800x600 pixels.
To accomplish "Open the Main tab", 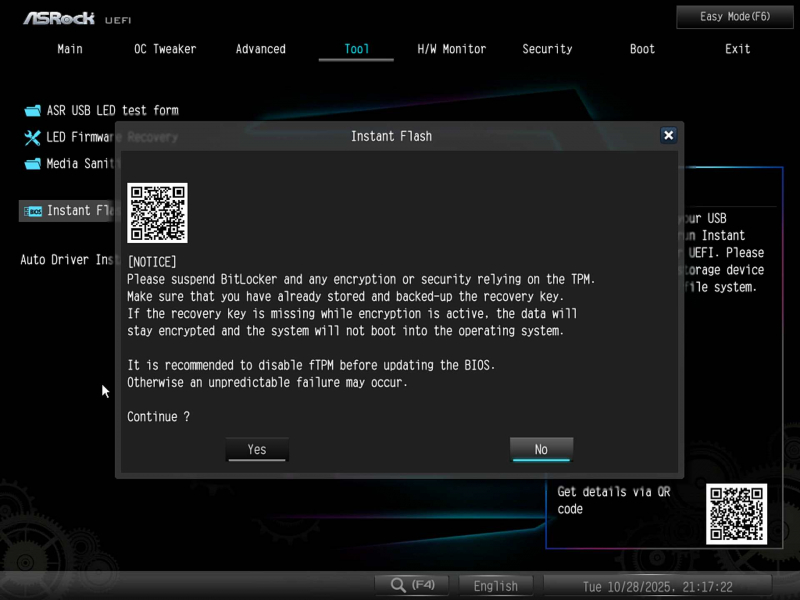I will 70,49.
